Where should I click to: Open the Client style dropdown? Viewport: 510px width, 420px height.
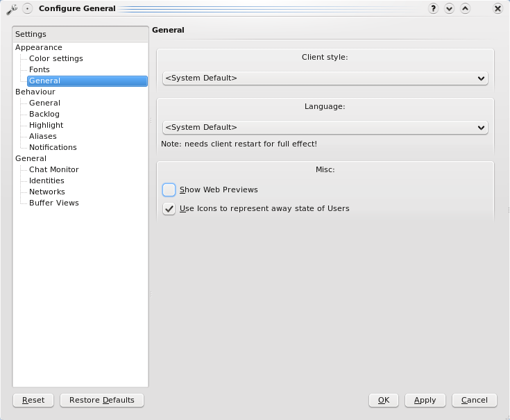click(325, 78)
